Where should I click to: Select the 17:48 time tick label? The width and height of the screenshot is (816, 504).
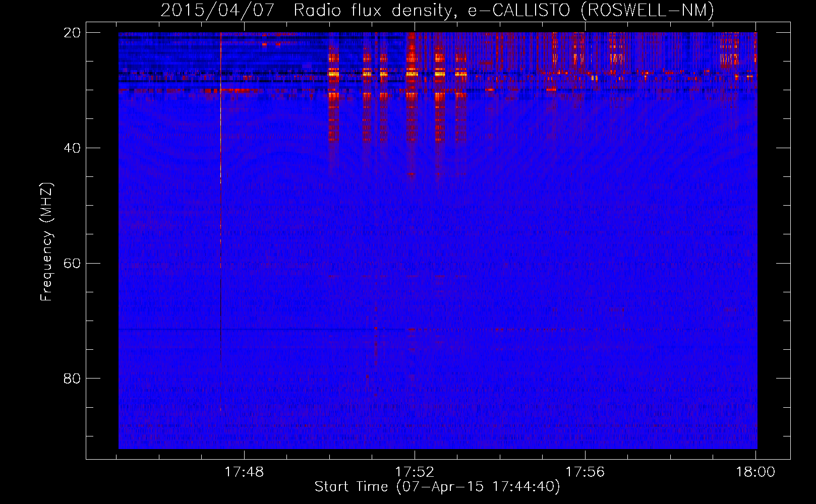point(244,472)
